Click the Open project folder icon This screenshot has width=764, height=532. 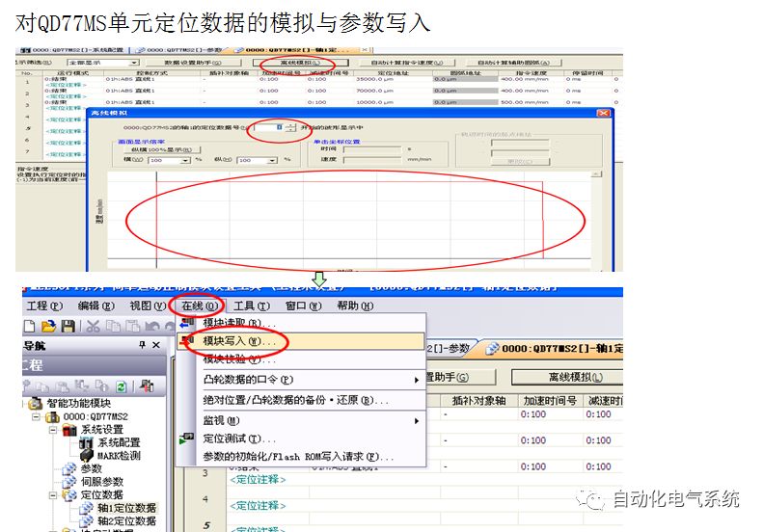coord(47,327)
